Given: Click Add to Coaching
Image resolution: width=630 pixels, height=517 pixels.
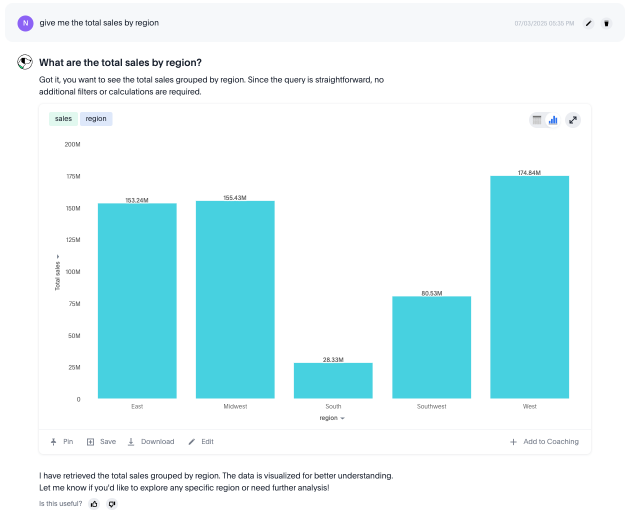Looking at the screenshot, I should (x=543, y=441).
